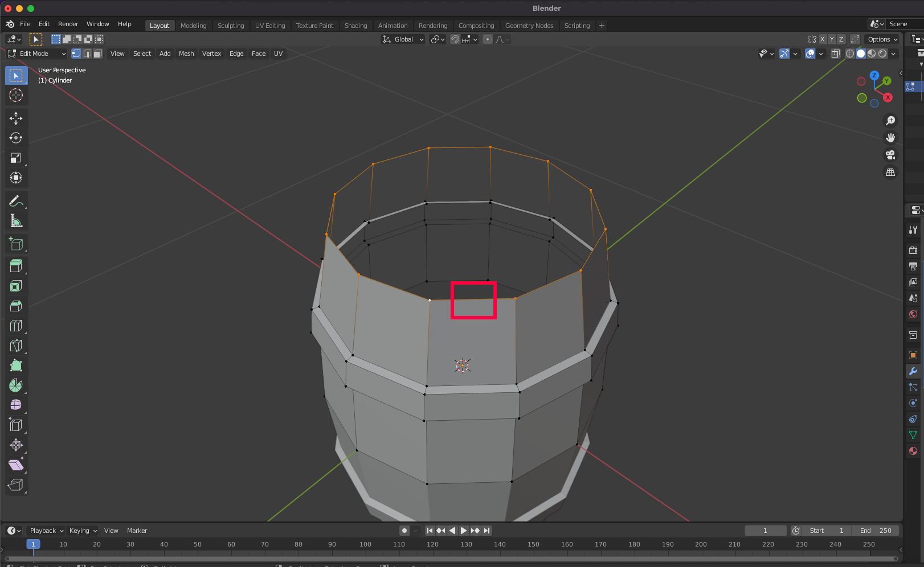Click the Play animation button
The height and width of the screenshot is (567, 924).
464,531
